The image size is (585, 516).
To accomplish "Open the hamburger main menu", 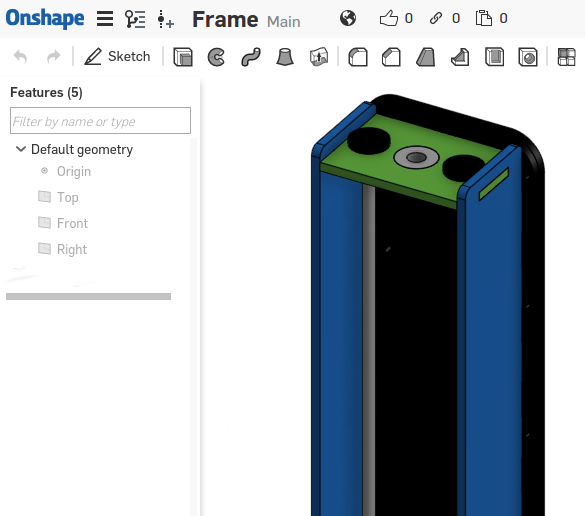I will point(105,18).
